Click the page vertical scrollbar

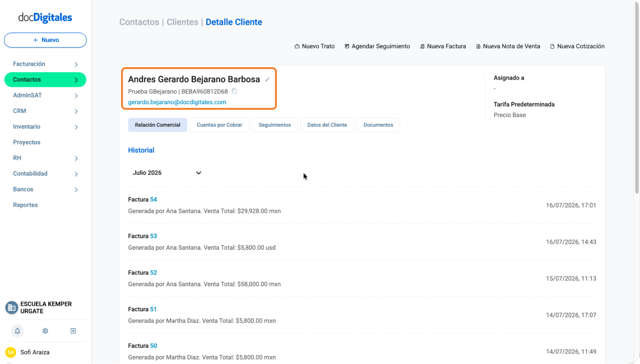(637, 98)
